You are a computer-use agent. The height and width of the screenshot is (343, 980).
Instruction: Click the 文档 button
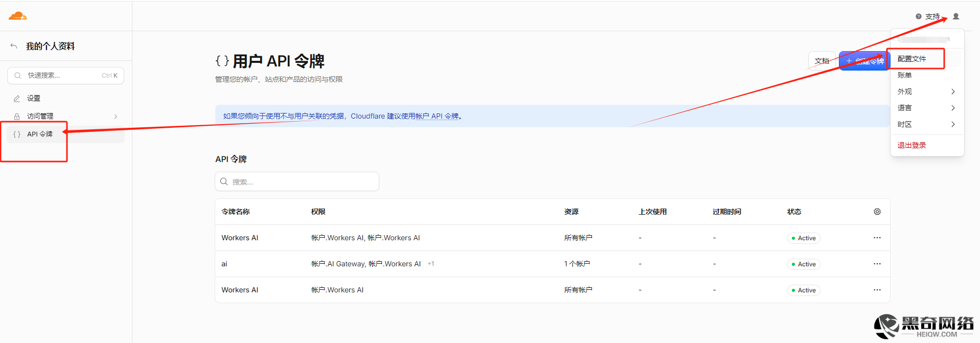(822, 61)
